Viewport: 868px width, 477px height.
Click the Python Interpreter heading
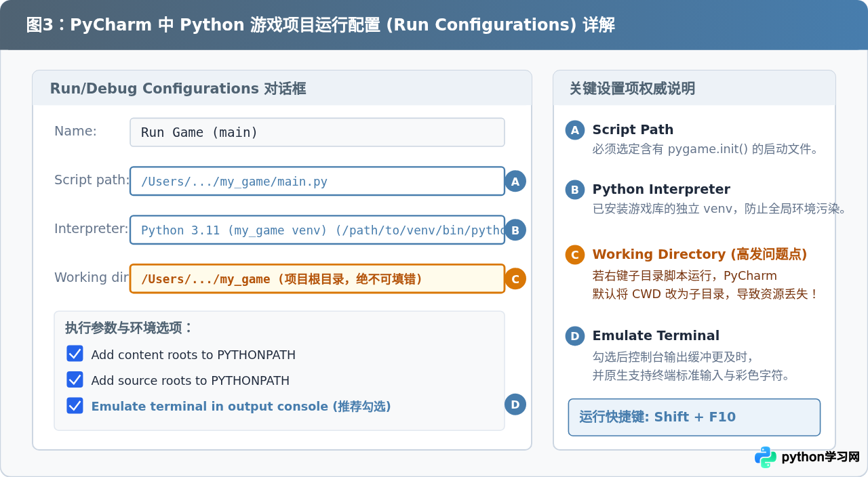(x=661, y=189)
